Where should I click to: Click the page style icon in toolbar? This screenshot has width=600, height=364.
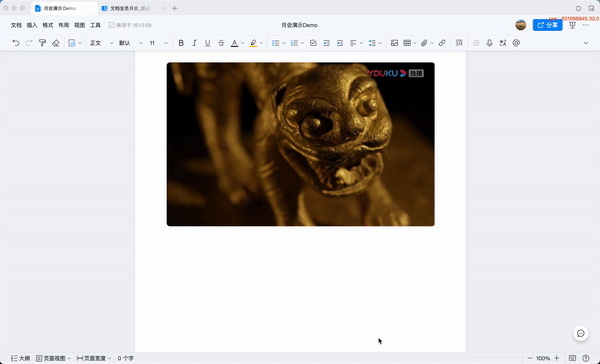click(72, 43)
